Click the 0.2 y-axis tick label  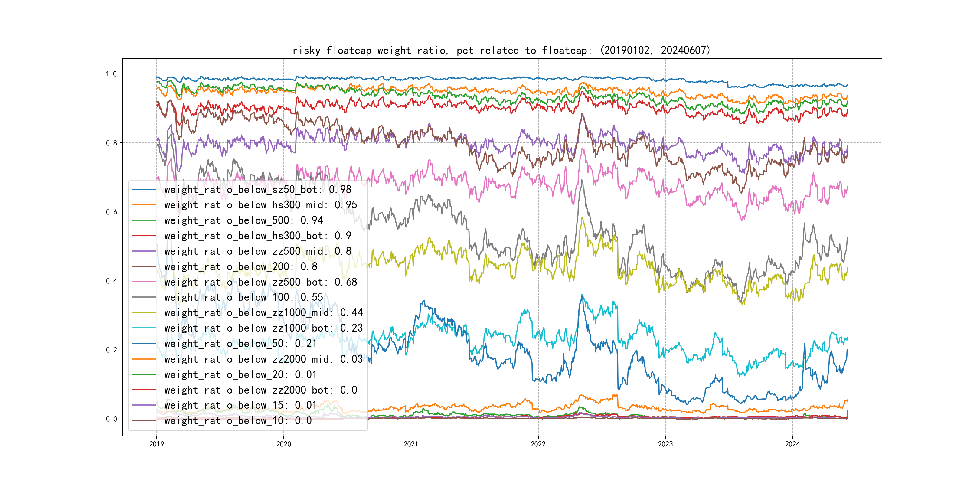pos(112,350)
